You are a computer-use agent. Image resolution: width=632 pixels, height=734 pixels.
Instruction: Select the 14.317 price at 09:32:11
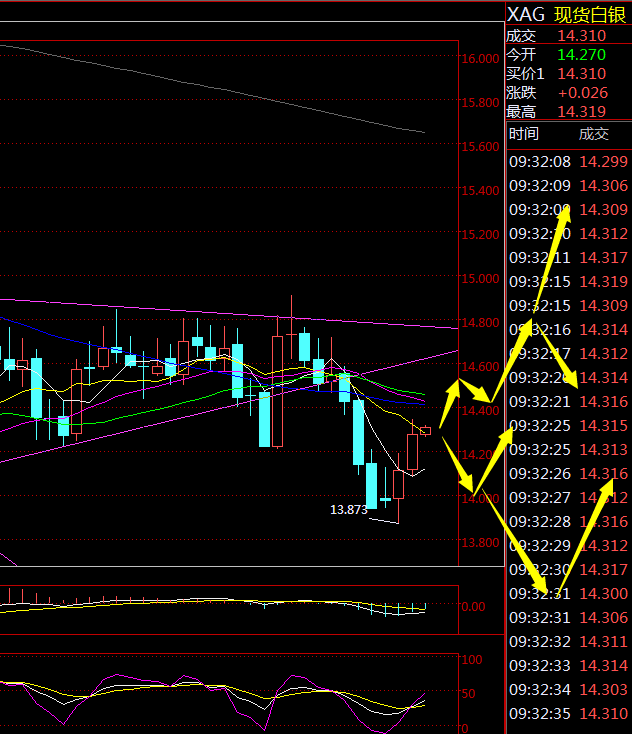603,258
